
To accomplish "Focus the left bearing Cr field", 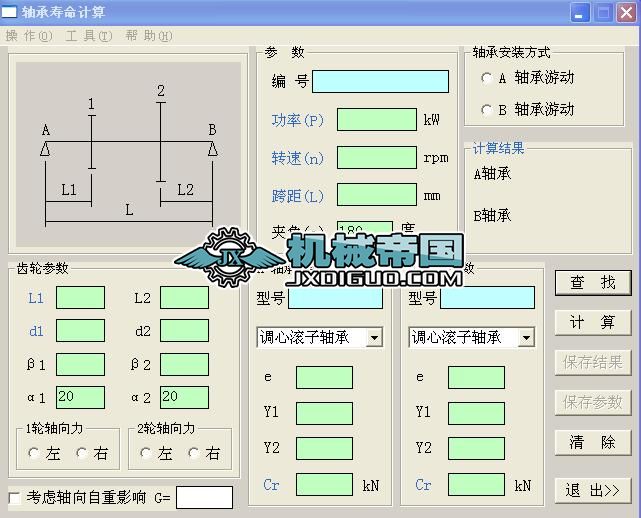I will pyautogui.click(x=325, y=484).
